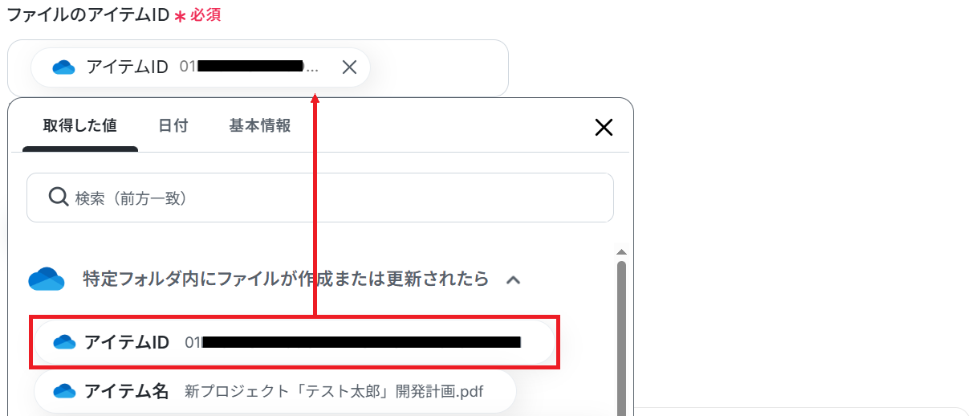The height and width of the screenshot is (416, 980).
Task: Click the 新プロジェクト「テスト太郎」開発計画.pdf file name
Action: (334, 392)
